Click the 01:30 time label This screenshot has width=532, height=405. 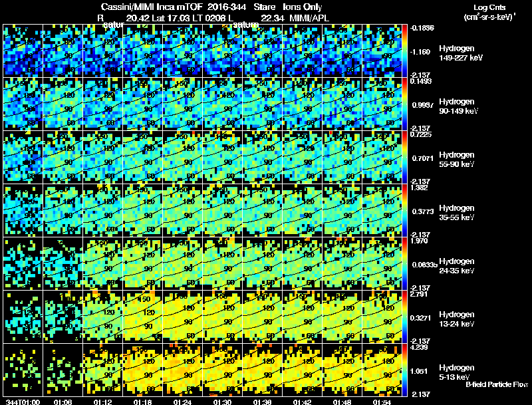(x=223, y=402)
